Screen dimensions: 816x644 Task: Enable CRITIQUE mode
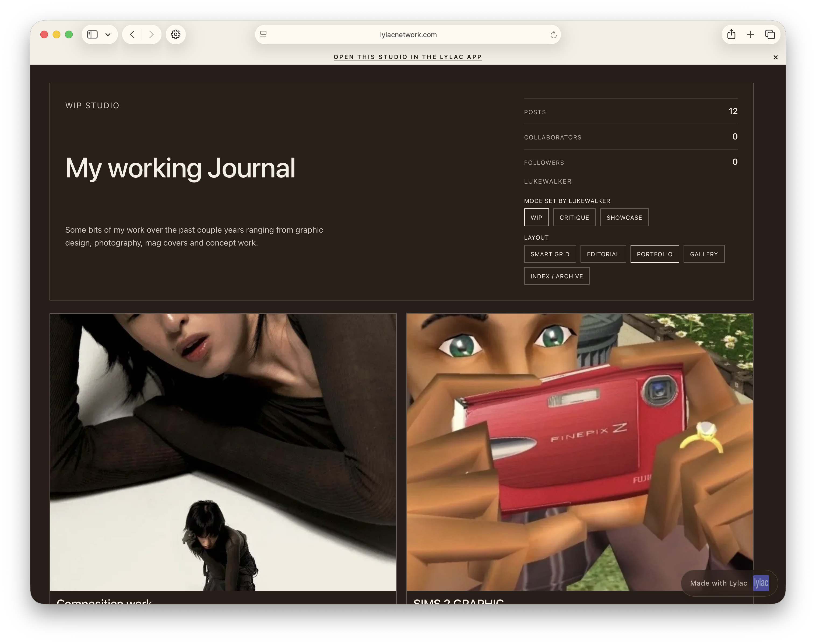(574, 217)
